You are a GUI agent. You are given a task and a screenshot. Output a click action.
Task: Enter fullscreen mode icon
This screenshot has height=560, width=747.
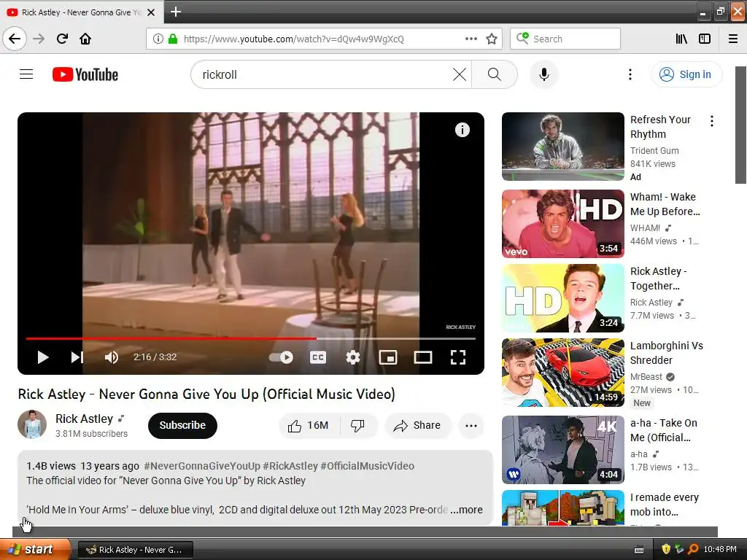pos(458,357)
